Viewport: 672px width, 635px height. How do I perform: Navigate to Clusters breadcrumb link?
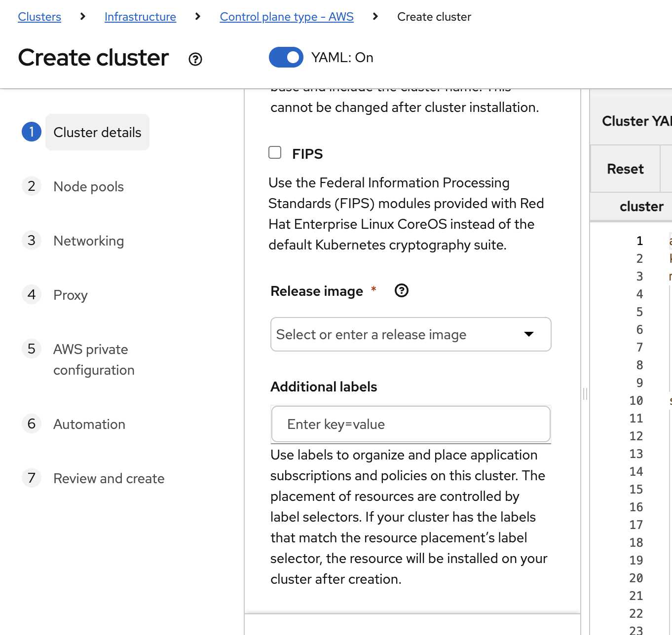pyautogui.click(x=39, y=17)
